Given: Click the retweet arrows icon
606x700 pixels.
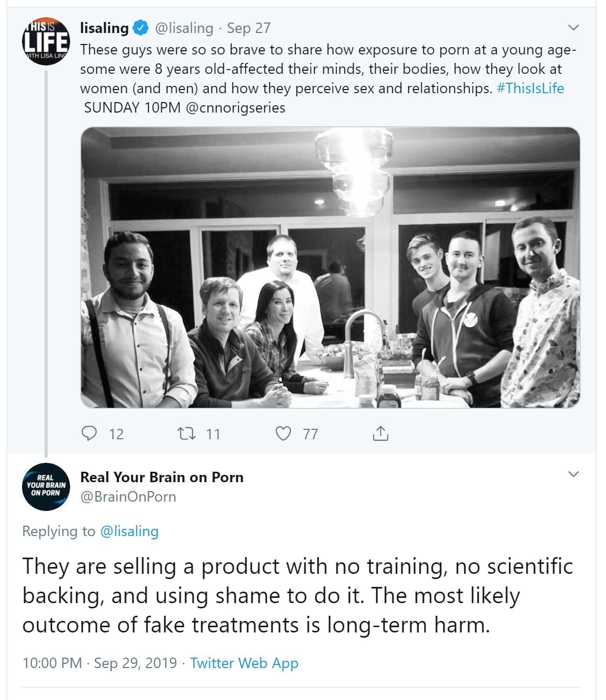Looking at the screenshot, I should click(x=186, y=434).
